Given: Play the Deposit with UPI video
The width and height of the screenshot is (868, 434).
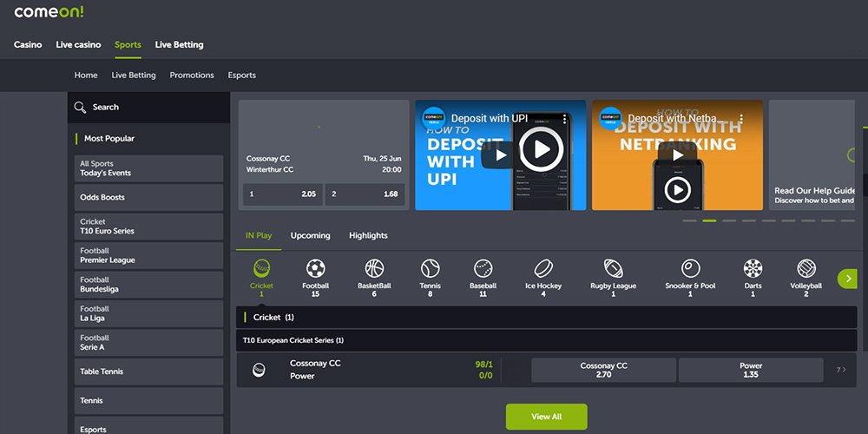Looking at the screenshot, I should [x=501, y=155].
